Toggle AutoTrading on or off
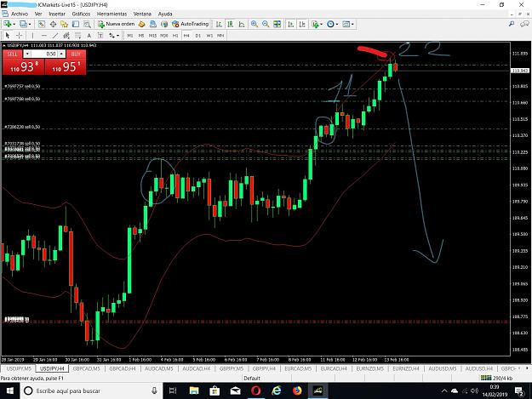This screenshot has height=399, width=532. pos(191,24)
